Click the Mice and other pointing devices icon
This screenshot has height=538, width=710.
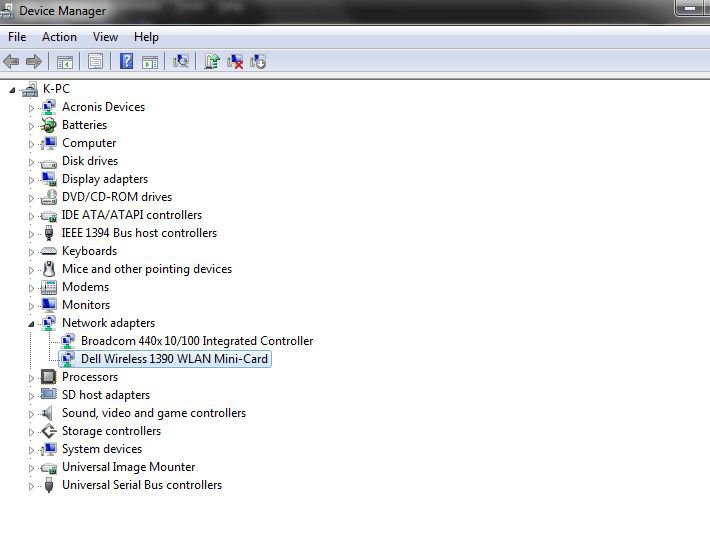(x=48, y=269)
